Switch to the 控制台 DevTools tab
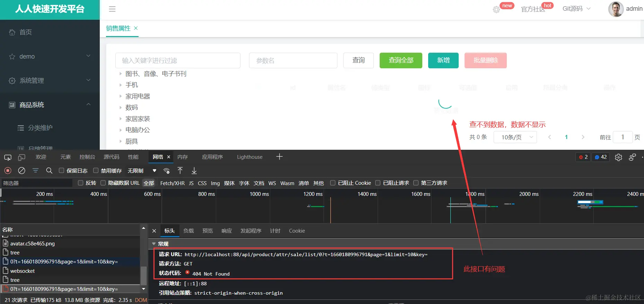 pyautogui.click(x=87, y=157)
